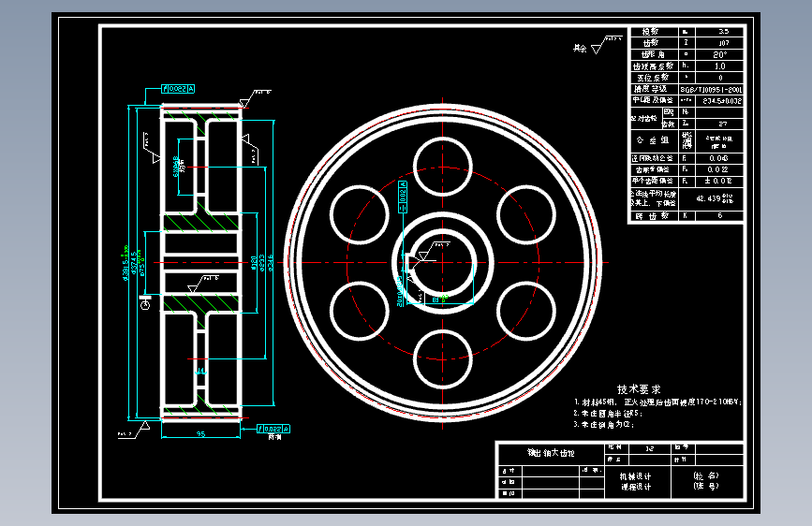Click the 107 tooth count value
812x526 pixels.
(723, 43)
